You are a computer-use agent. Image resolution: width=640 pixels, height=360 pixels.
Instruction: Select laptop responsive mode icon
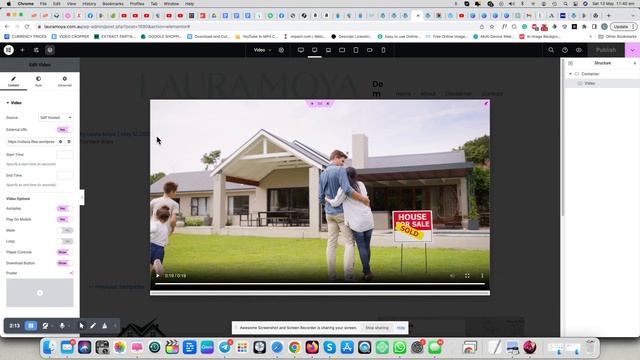pos(328,50)
